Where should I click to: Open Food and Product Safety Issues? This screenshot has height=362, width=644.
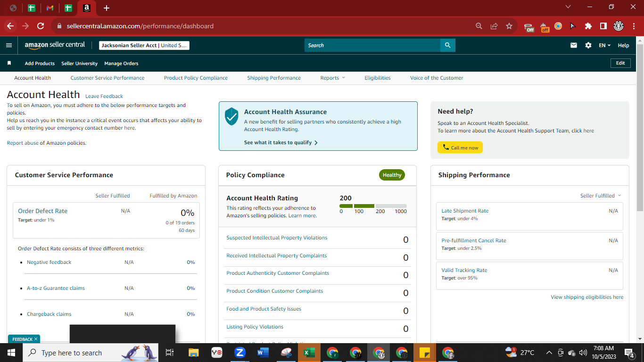264,309
